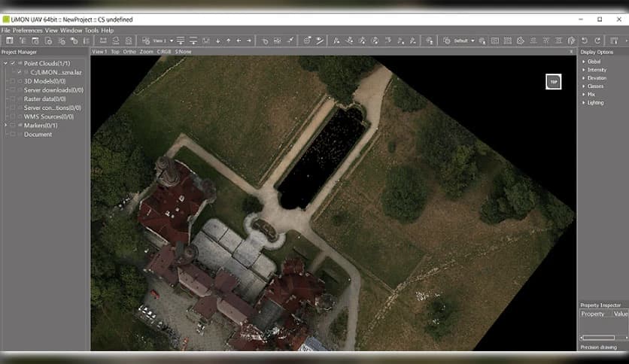Image resolution: width=629 pixels, height=364 pixels.
Task: Click the Precision drawing label
Action: click(x=598, y=347)
